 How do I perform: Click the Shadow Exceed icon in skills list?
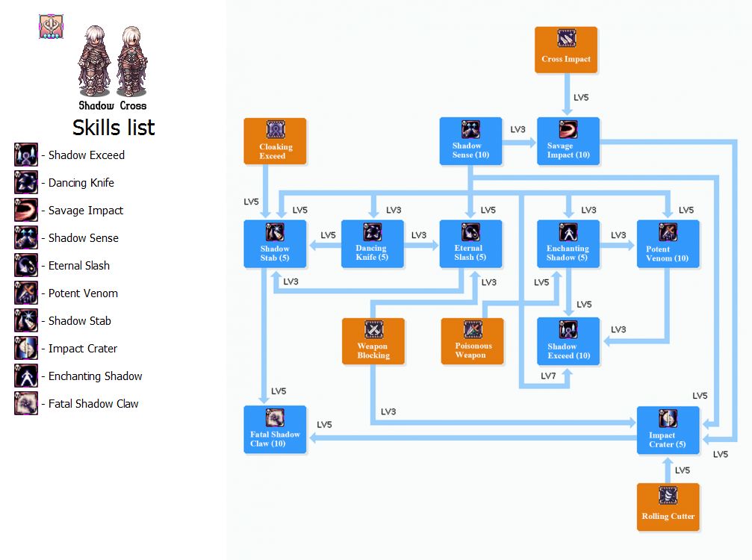coord(26,155)
